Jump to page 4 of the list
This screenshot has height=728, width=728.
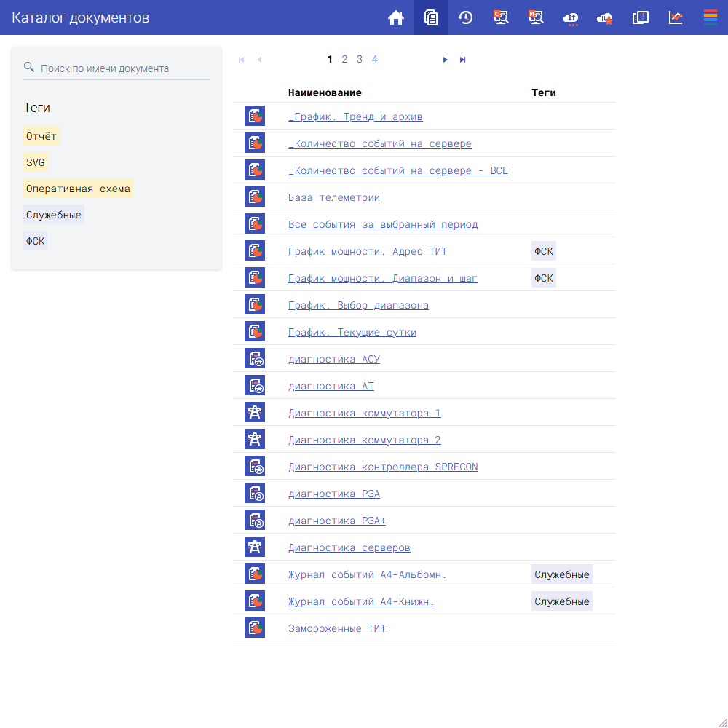coord(375,60)
